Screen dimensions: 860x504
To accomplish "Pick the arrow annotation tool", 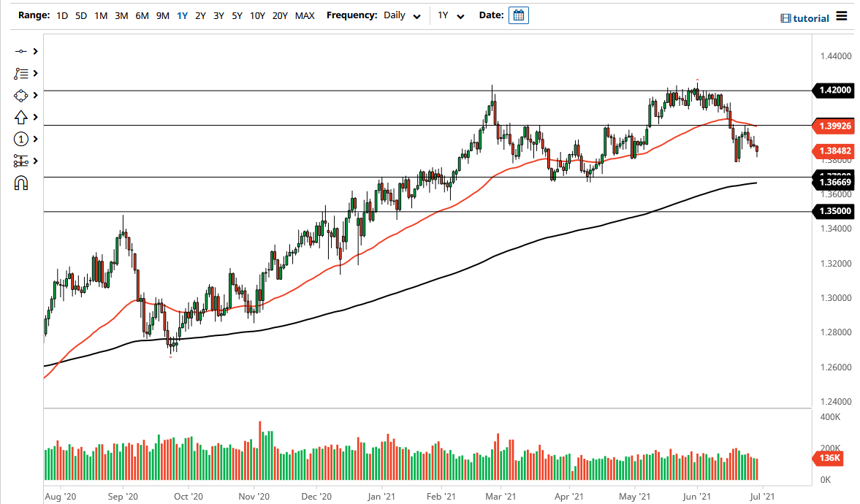I will click(x=20, y=117).
